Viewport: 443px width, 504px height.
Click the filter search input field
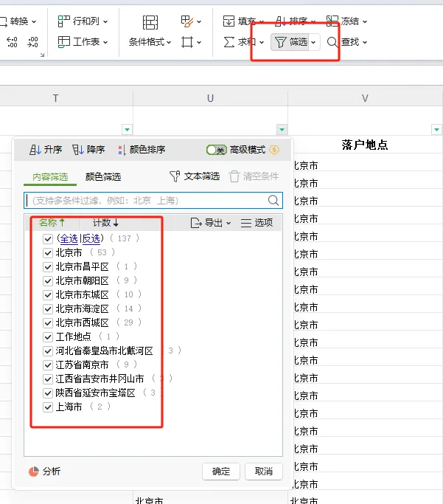click(153, 200)
